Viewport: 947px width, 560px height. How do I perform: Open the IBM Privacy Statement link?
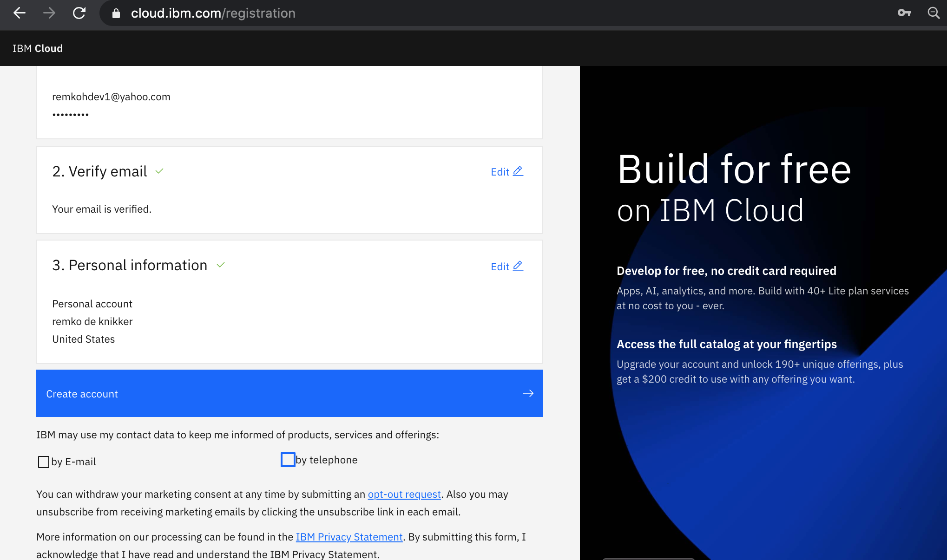(x=349, y=537)
